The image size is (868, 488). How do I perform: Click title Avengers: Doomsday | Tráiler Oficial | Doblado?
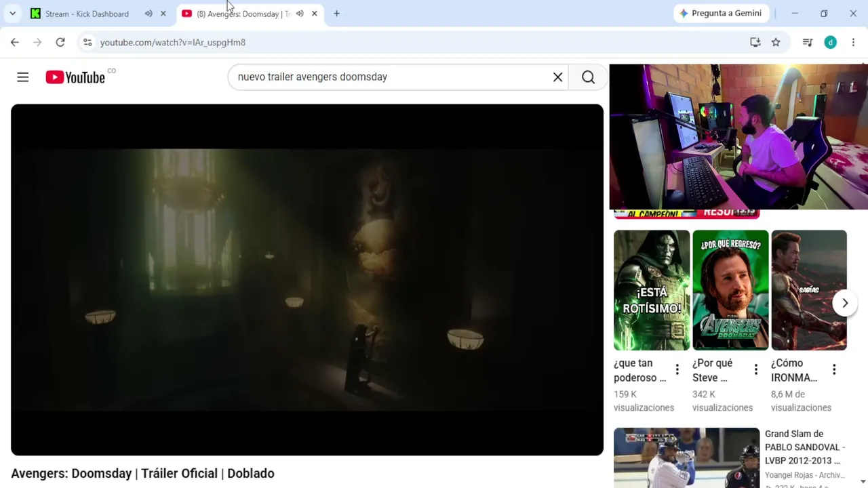pyautogui.click(x=142, y=473)
